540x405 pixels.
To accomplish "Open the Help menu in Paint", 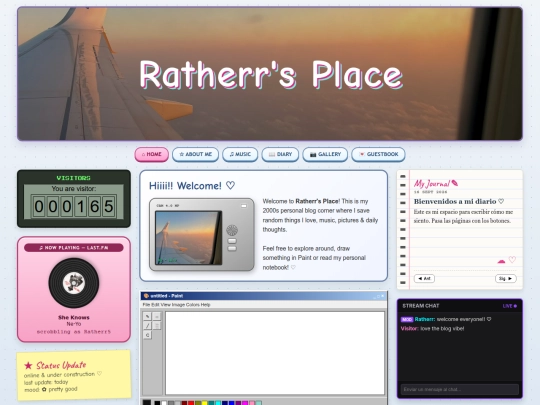I will pyautogui.click(x=206, y=305).
